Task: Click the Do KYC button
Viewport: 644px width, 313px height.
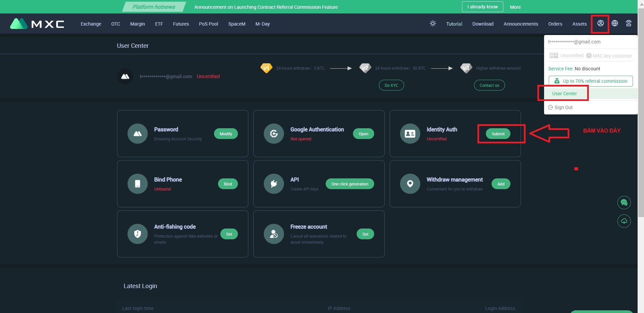Action: (x=391, y=85)
